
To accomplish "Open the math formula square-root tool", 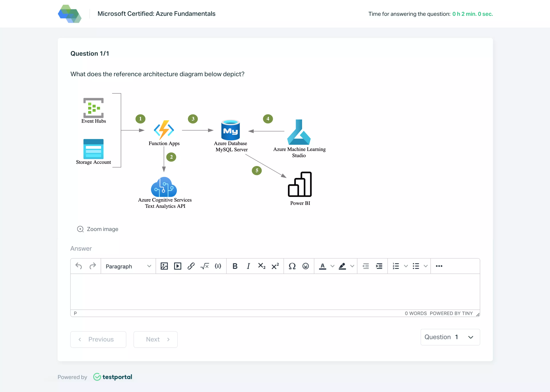I will [205, 266].
